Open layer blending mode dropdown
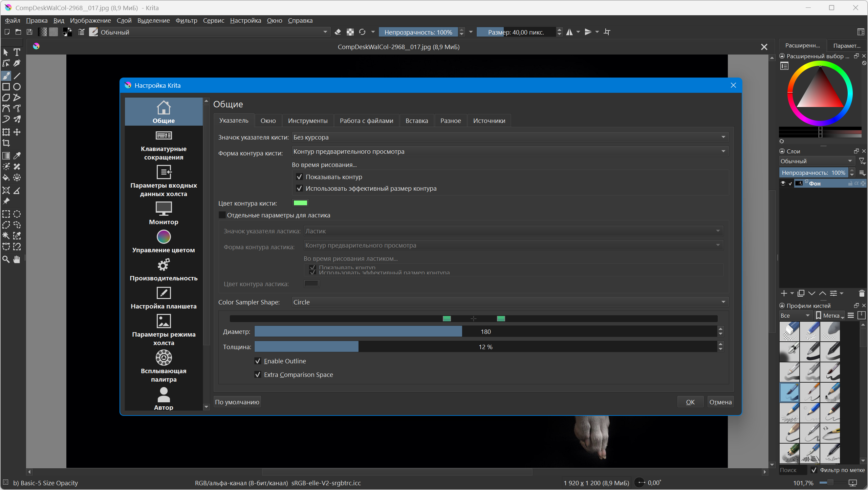 (x=816, y=161)
